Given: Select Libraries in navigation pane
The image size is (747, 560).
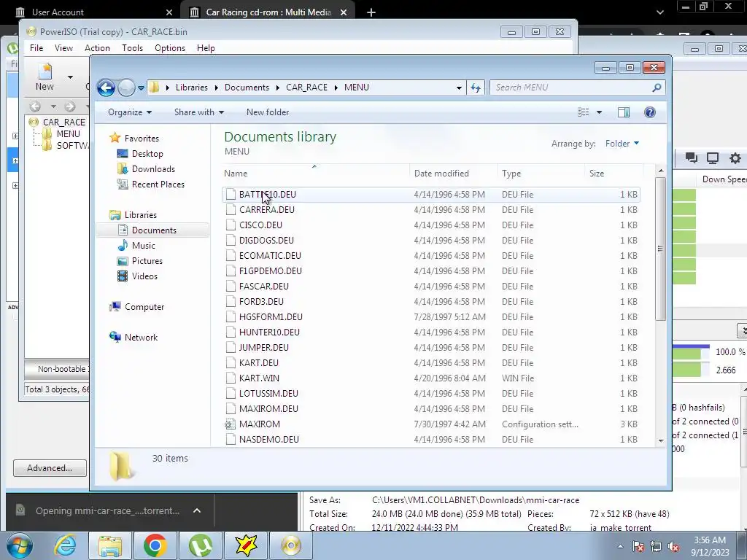Looking at the screenshot, I should point(141,215).
